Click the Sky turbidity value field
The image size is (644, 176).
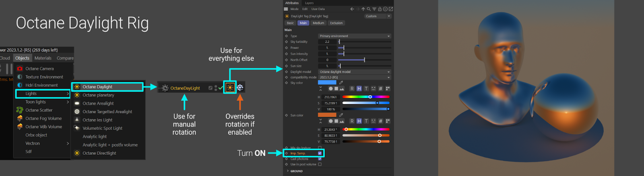click(x=327, y=42)
